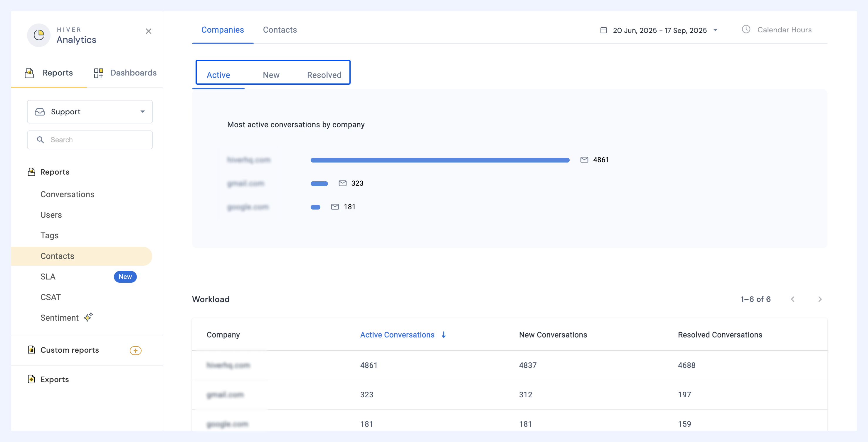Switch to the Companies tab

[223, 30]
